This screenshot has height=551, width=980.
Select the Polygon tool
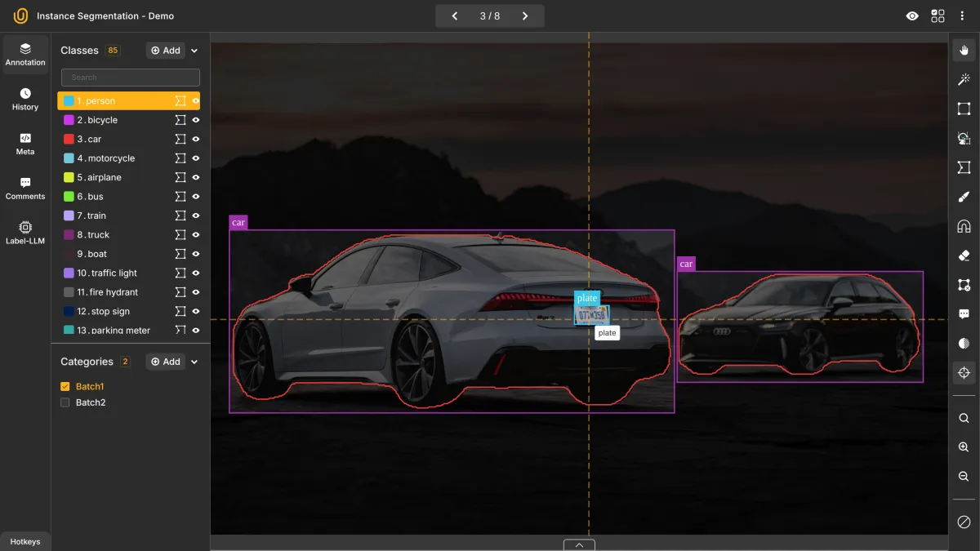pyautogui.click(x=962, y=167)
